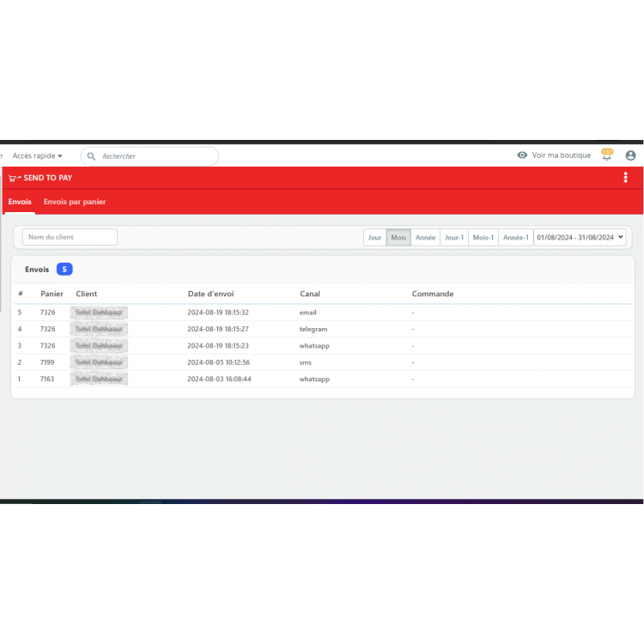Select the Année period filter
This screenshot has width=644, height=644.
tap(425, 237)
